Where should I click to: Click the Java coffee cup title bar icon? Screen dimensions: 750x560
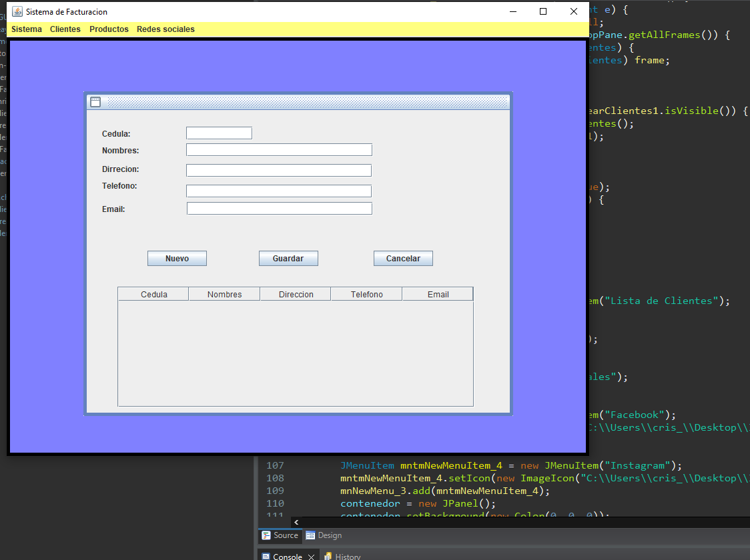pyautogui.click(x=16, y=11)
